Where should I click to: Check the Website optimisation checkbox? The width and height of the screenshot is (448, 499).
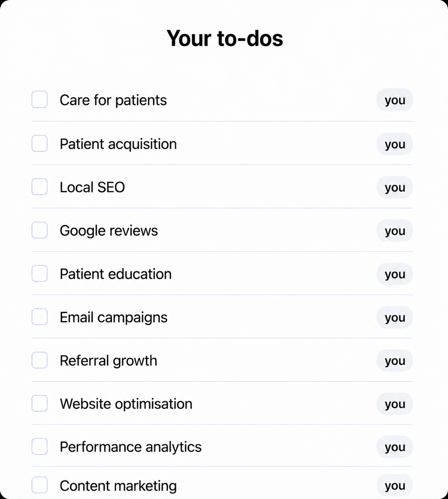click(x=40, y=404)
